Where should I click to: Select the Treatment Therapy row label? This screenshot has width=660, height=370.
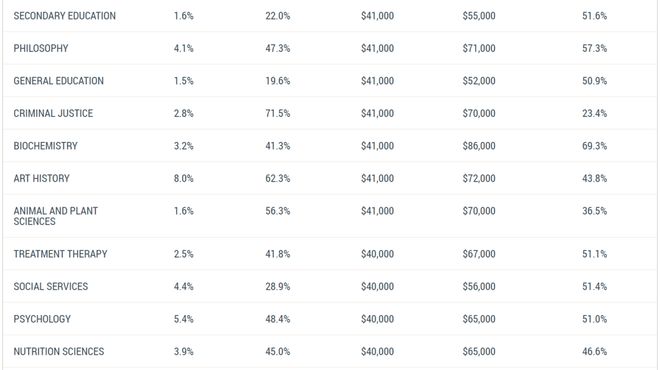60,254
